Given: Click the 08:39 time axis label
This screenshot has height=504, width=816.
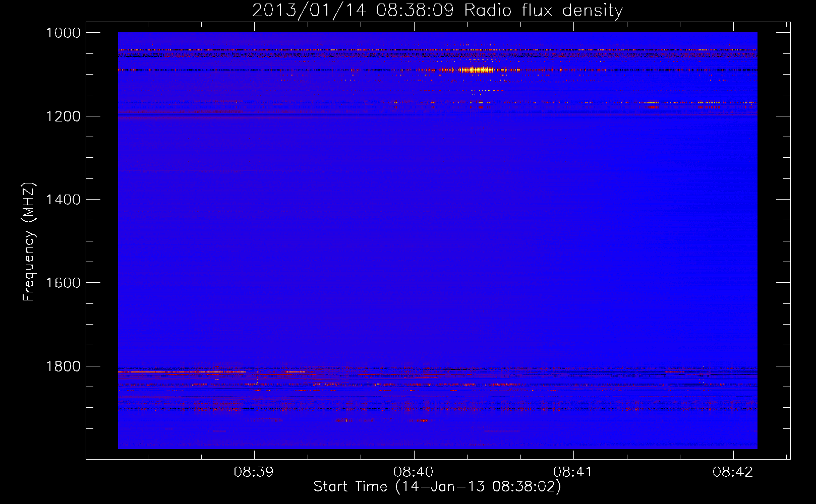Looking at the screenshot, I should (x=254, y=472).
